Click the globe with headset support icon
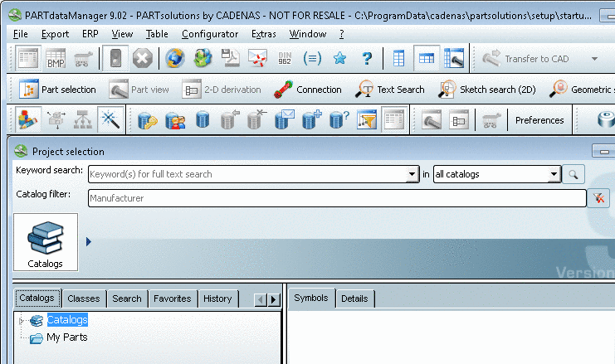 point(203,59)
